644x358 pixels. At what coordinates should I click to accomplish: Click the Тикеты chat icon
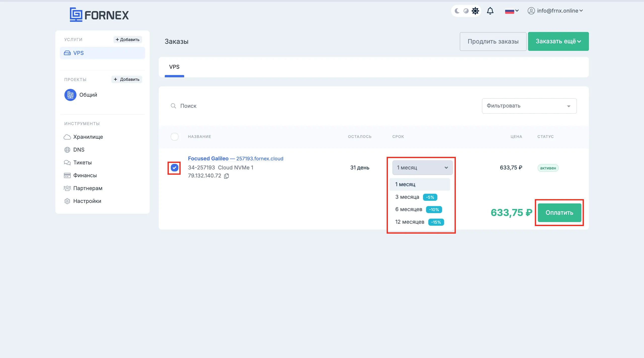coord(67,163)
